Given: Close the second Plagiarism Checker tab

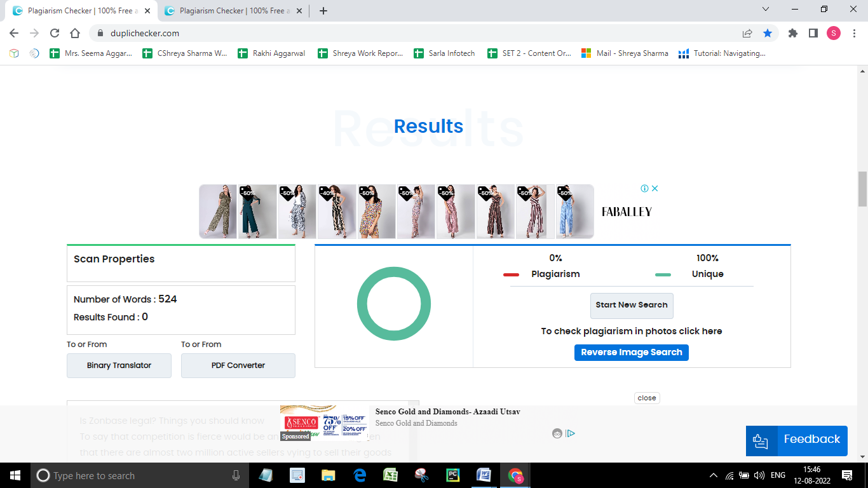Looking at the screenshot, I should point(299,11).
